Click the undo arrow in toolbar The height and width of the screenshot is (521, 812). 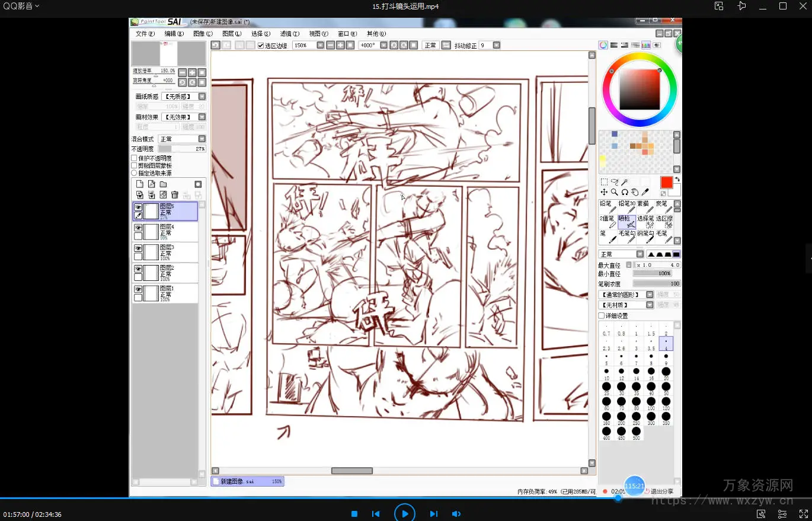tap(216, 45)
